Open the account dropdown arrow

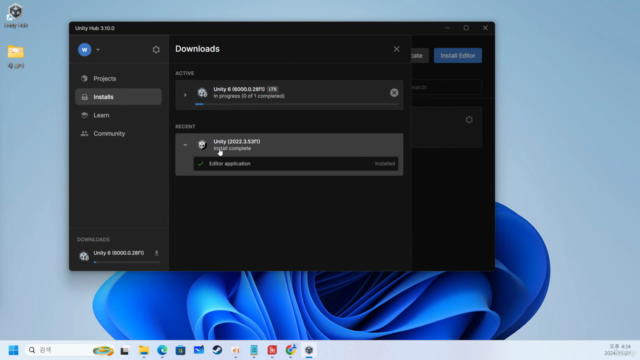pos(98,50)
